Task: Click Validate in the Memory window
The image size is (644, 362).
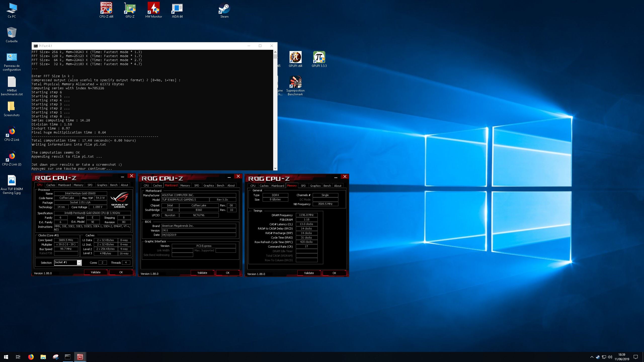Action: click(x=309, y=273)
